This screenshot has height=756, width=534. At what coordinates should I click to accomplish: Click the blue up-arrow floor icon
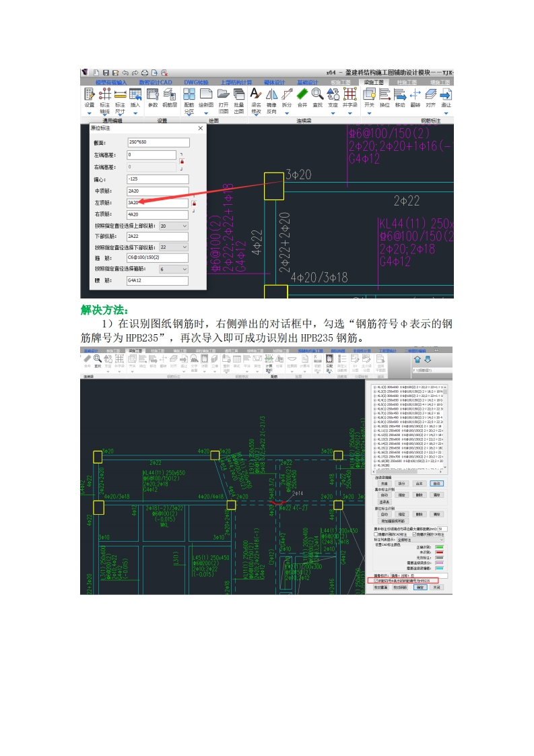(x=418, y=359)
